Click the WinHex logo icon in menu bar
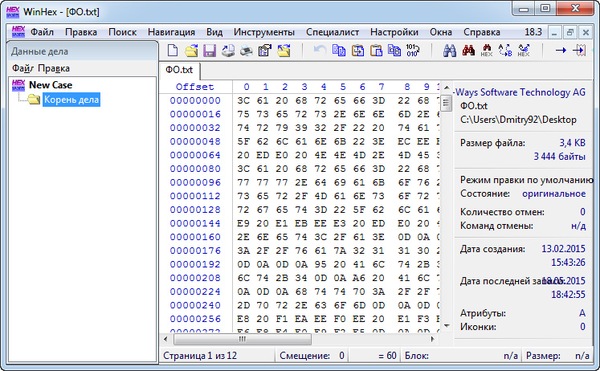600x371 pixels. coord(18,32)
